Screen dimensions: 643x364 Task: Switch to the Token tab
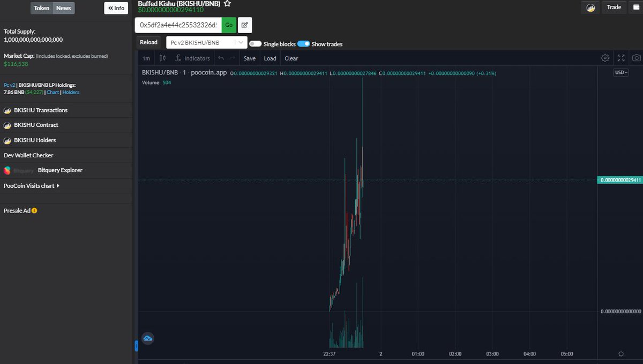pyautogui.click(x=42, y=8)
